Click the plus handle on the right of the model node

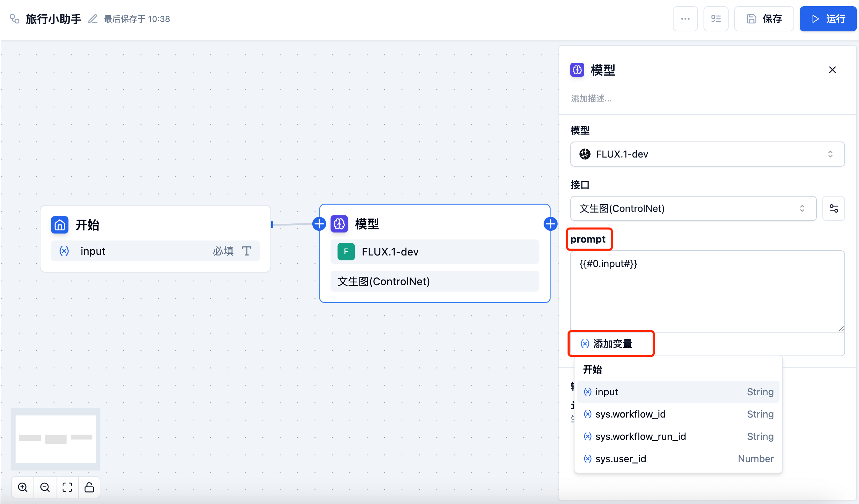550,224
